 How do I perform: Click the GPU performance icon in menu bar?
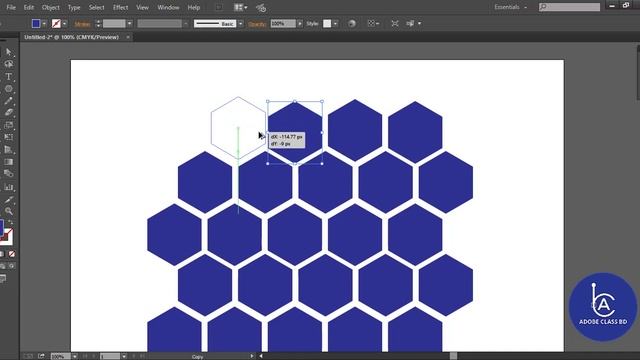click(261, 7)
